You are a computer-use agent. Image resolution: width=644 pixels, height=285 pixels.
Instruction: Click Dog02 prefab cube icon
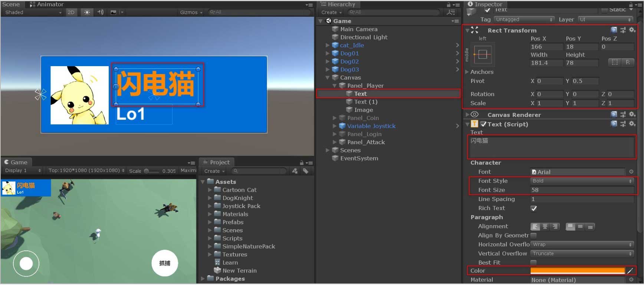[335, 61]
